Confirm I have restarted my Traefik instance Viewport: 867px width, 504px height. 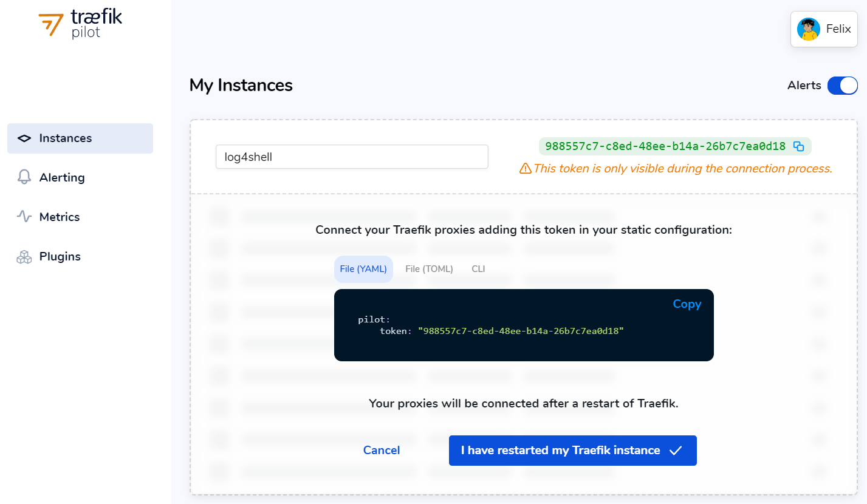(x=573, y=451)
